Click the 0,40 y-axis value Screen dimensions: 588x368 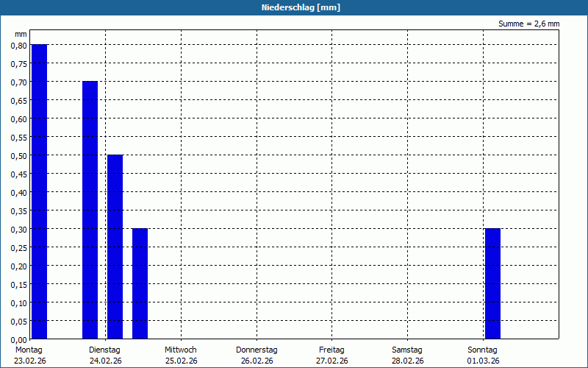tap(19, 193)
